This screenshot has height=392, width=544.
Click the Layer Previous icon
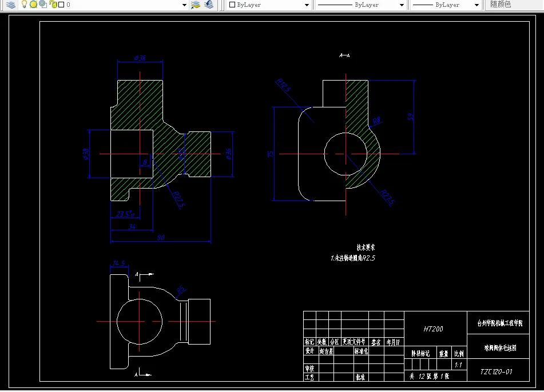209,5
